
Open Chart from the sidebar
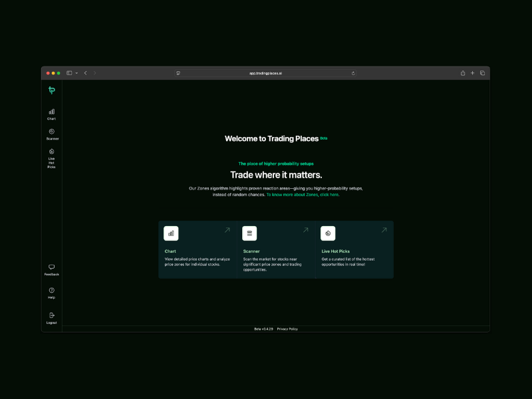pyautogui.click(x=52, y=114)
